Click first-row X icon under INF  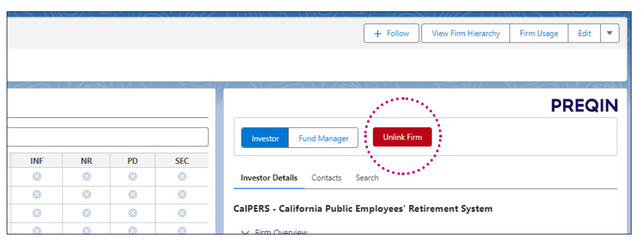[37, 176]
